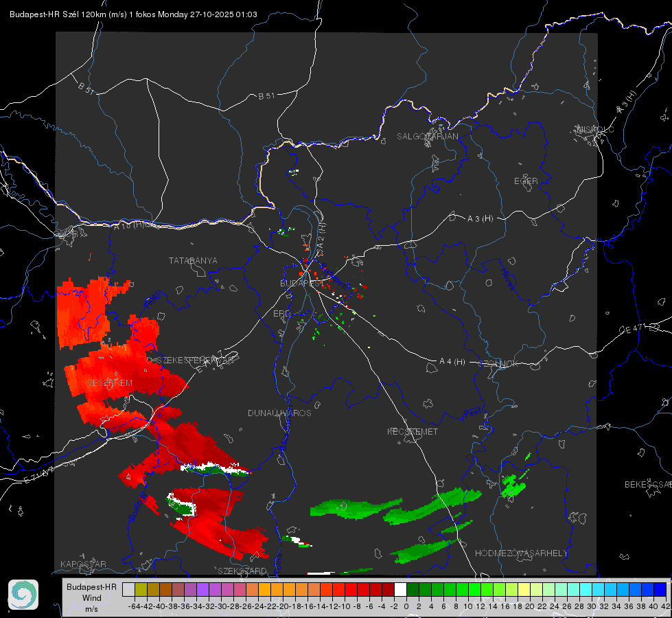This screenshot has width=672, height=618.
Task: Click the BUDAPEST city label
Action: coord(302,284)
